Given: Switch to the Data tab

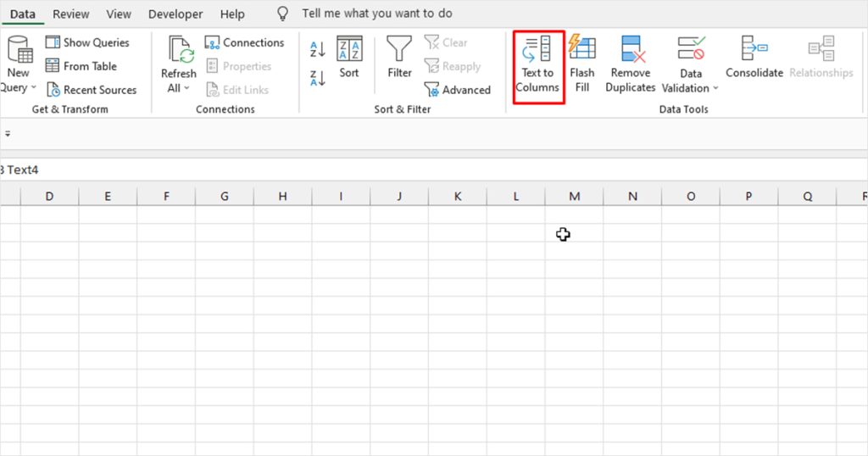Looking at the screenshot, I should point(23,14).
